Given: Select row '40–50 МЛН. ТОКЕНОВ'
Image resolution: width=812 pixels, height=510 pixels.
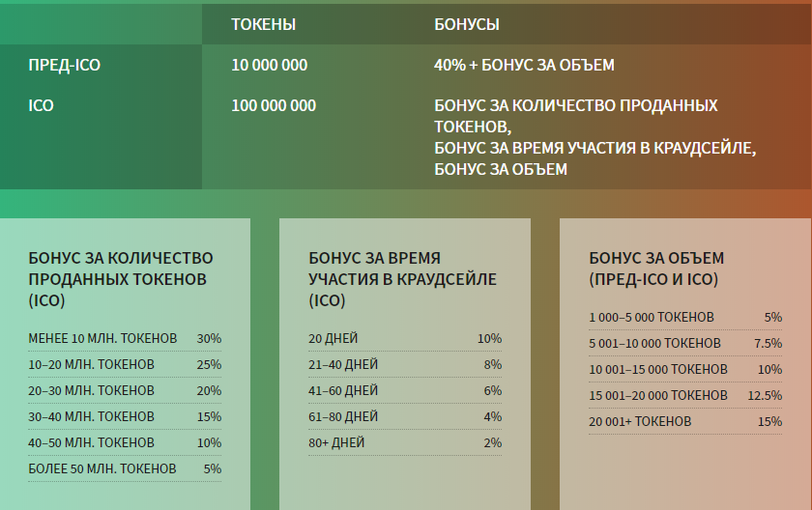Looking at the screenshot, I should click(x=125, y=442).
